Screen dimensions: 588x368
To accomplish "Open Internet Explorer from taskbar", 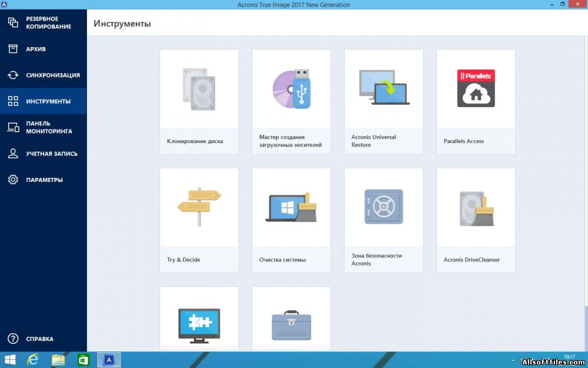I will click(x=34, y=360).
